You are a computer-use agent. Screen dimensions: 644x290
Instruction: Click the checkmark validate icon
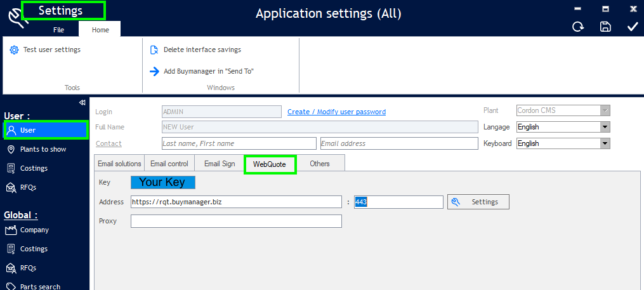click(x=633, y=27)
